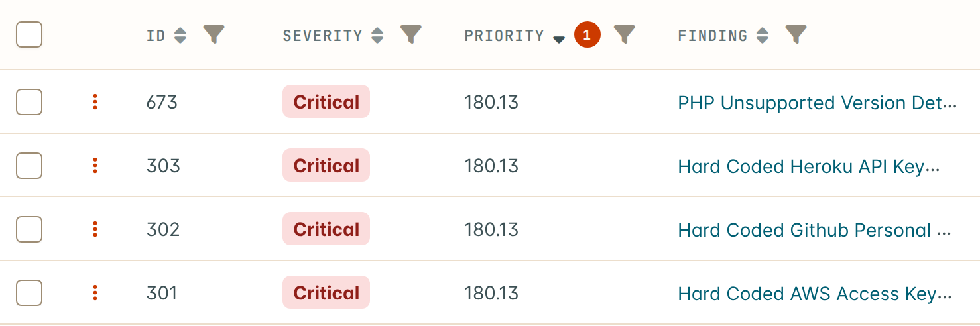Toggle Priority descending sort arrow

(559, 40)
